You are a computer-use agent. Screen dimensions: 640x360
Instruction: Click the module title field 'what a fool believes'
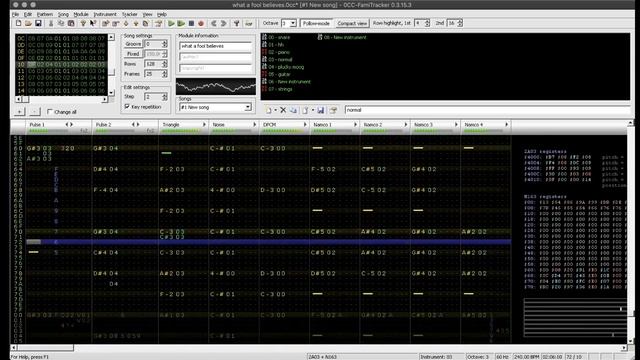point(215,46)
